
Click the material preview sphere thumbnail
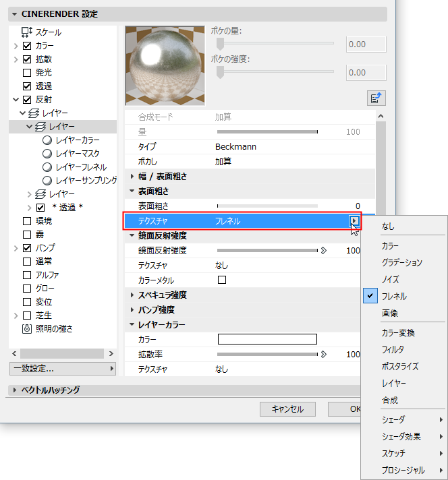click(165, 65)
